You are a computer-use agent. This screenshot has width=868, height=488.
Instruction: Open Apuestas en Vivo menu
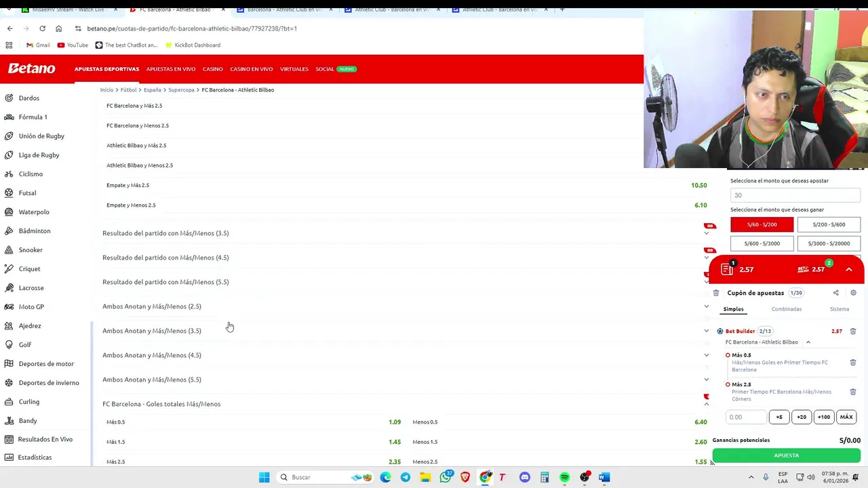[x=171, y=69]
